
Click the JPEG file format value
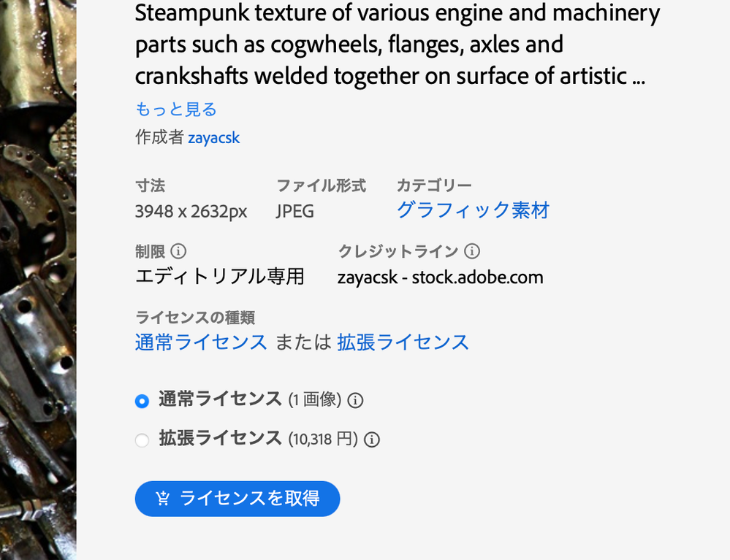click(295, 212)
